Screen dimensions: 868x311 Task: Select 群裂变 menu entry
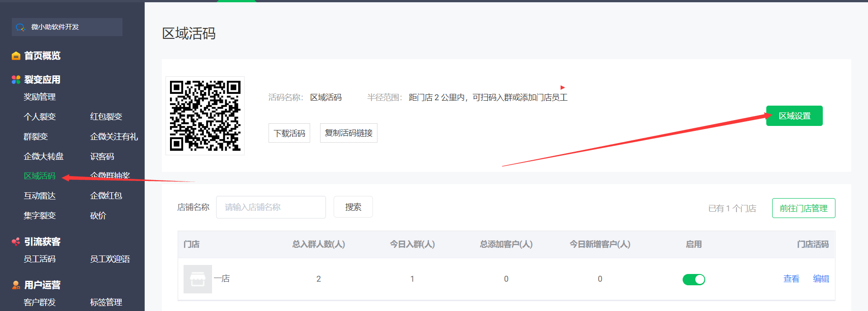point(36,137)
